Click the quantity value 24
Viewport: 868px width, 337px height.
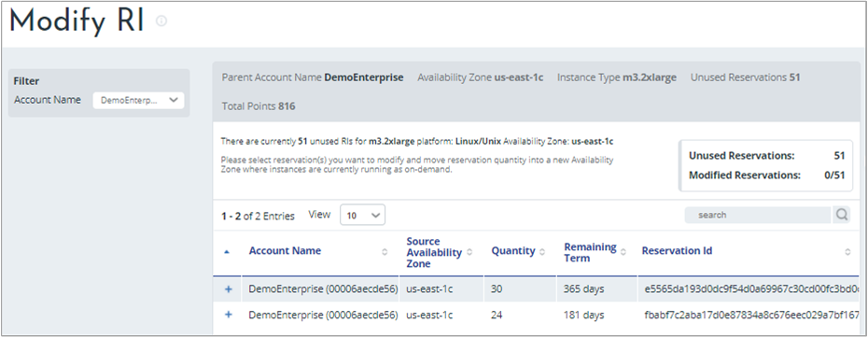497,315
